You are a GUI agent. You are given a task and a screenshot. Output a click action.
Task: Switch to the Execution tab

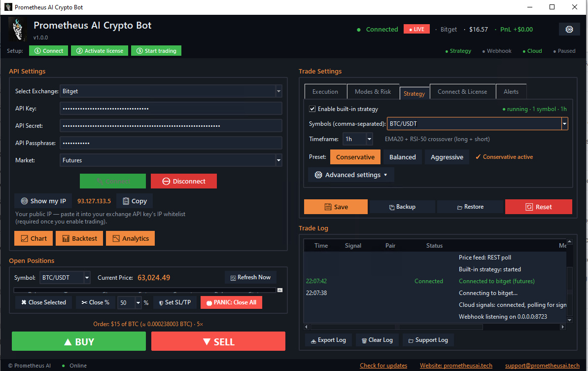325,92
